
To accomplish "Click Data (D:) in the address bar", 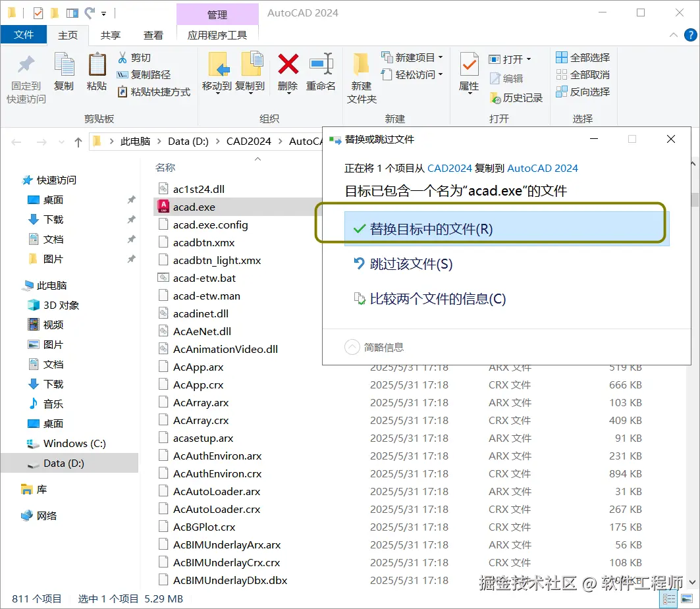I will (188, 142).
